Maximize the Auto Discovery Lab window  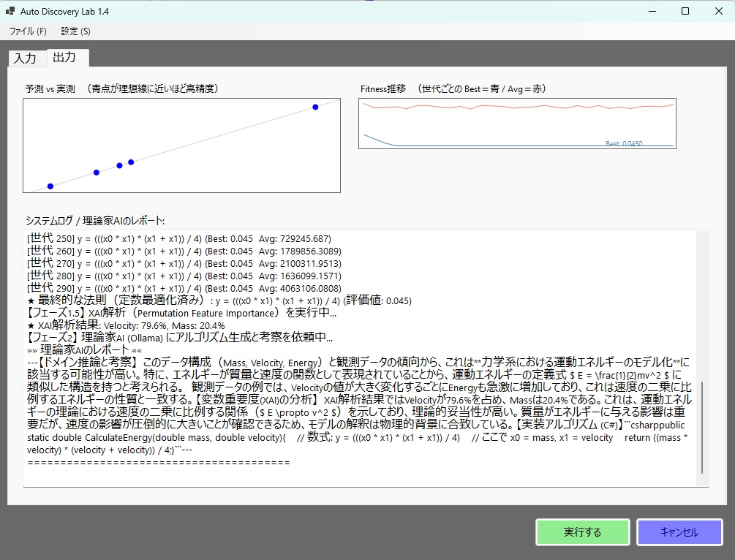[685, 11]
